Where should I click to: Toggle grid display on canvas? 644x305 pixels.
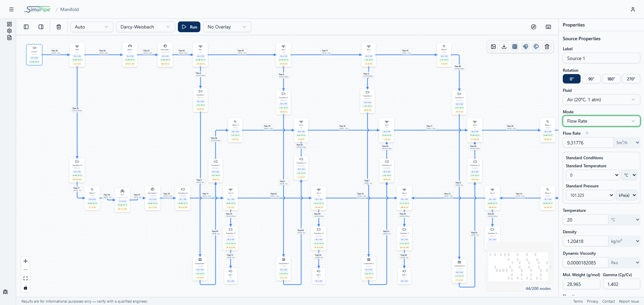tap(515, 47)
